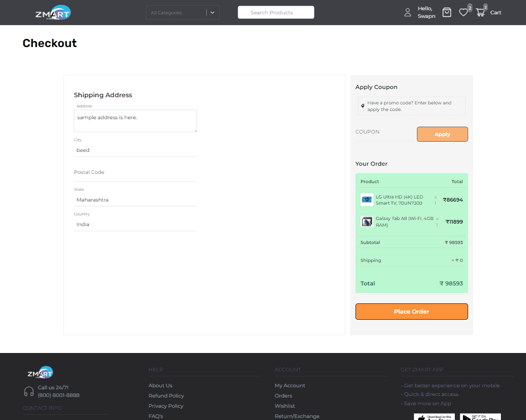Open the Refund Policy footer link
This screenshot has height=420, width=526.
click(166, 396)
